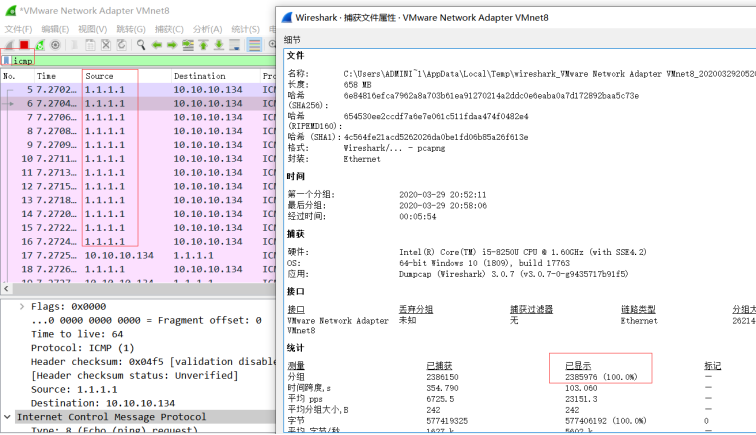Screen dimensions: 756x435
Task: Open the 文件(F) menu
Action: (18, 29)
